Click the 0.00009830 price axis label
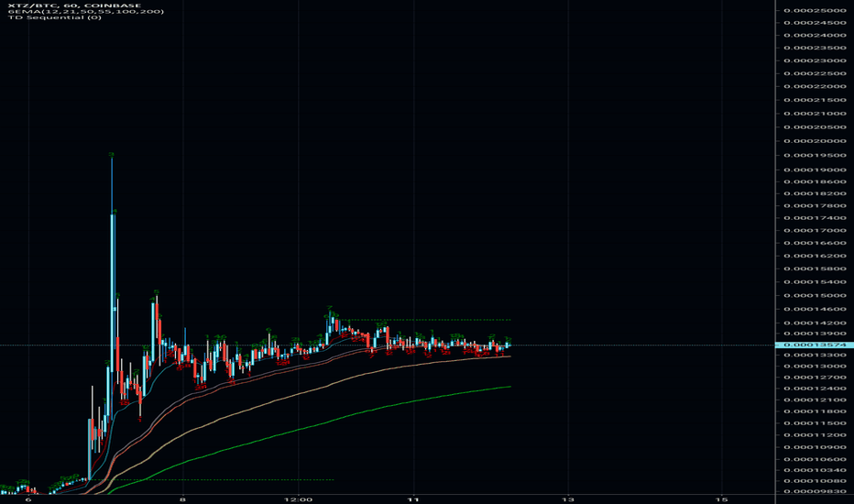Viewport: 854px width, 504px height. (x=815, y=491)
